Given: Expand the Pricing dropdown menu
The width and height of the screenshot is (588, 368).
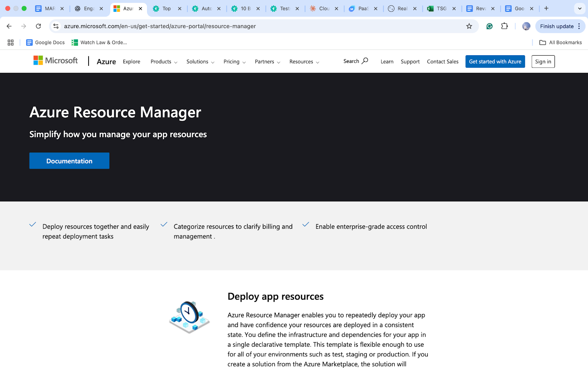Looking at the screenshot, I should (234, 61).
